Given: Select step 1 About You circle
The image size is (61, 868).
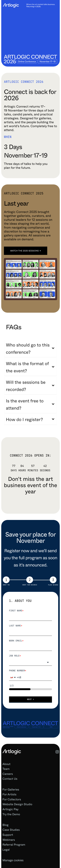Looking at the screenshot, I should coord(6,580).
